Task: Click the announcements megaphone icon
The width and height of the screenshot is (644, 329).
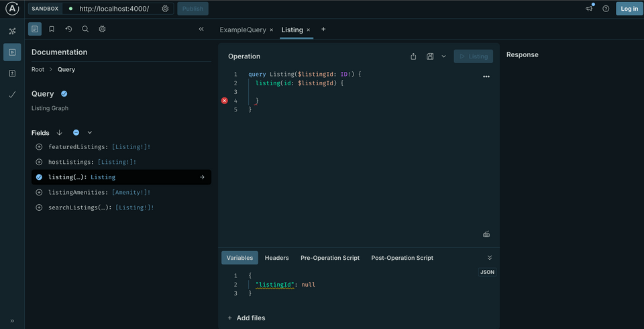Action: click(590, 8)
